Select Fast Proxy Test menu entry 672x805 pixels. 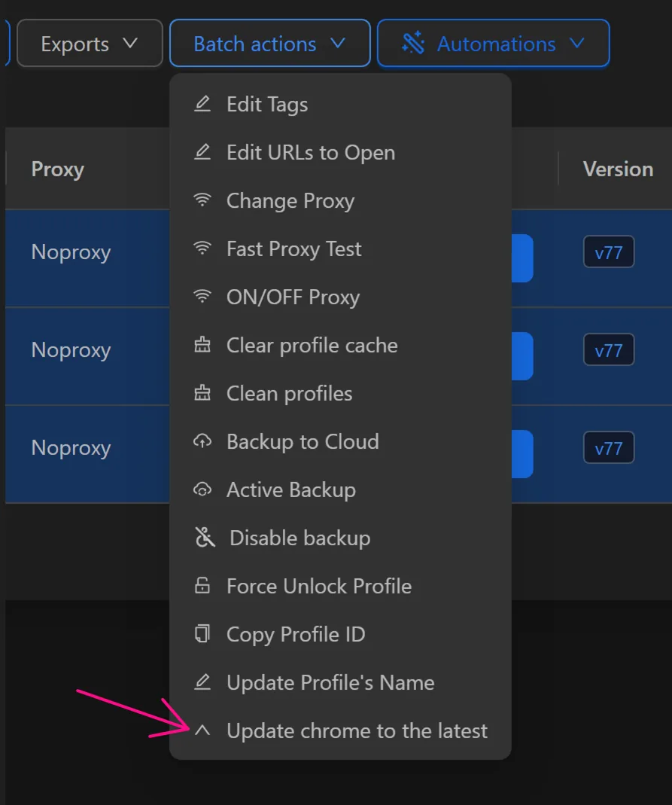click(293, 249)
